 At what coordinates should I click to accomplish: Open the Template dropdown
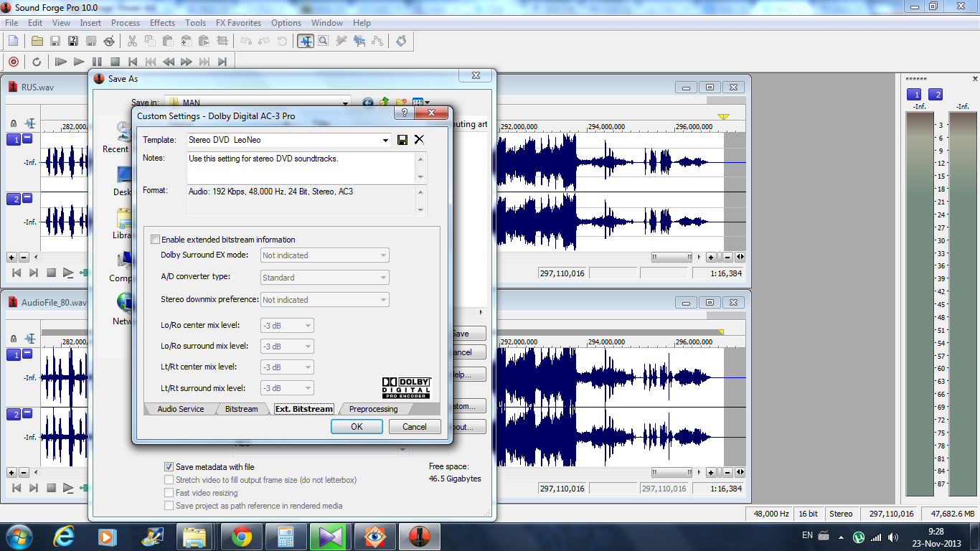pos(385,141)
